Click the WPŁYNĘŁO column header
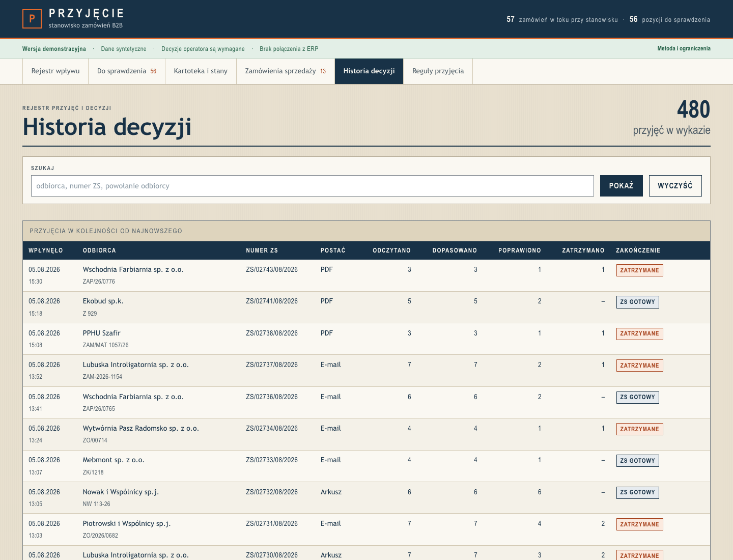Image resolution: width=733 pixels, height=560 pixels. point(46,250)
